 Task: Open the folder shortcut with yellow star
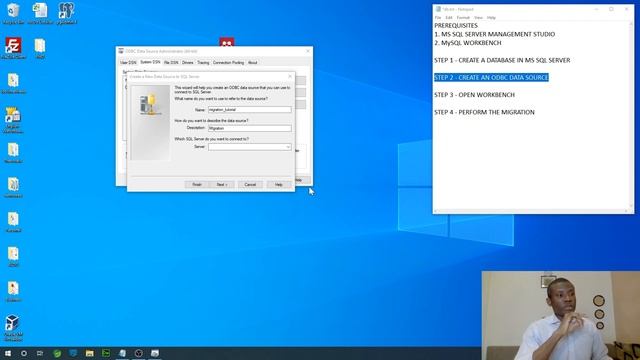pyautogui.click(x=13, y=120)
